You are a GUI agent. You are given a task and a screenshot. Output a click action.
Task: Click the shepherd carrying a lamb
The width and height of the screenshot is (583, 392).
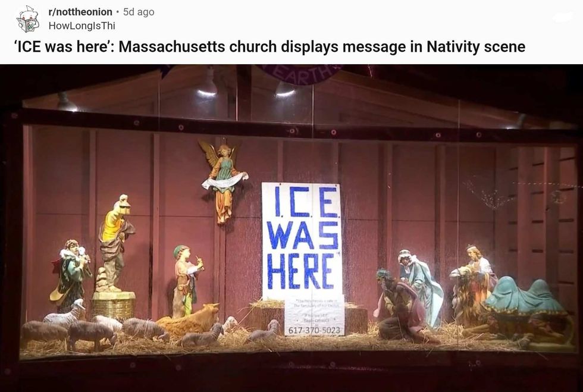point(71,275)
